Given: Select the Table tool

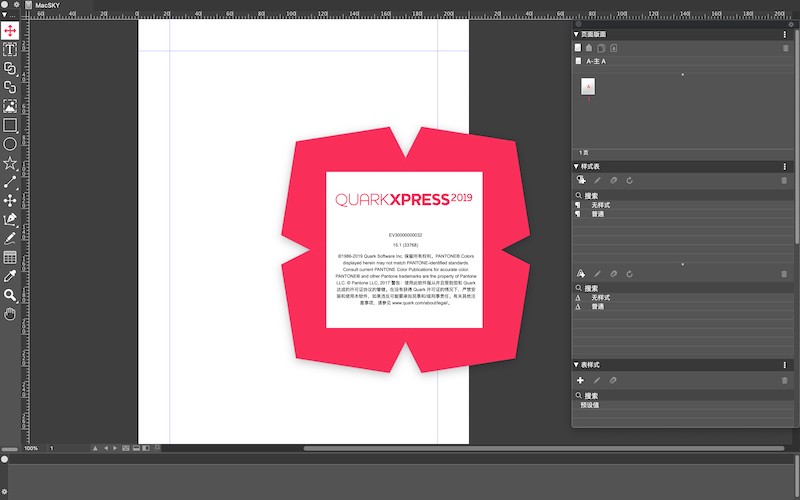Looking at the screenshot, I should (10, 257).
